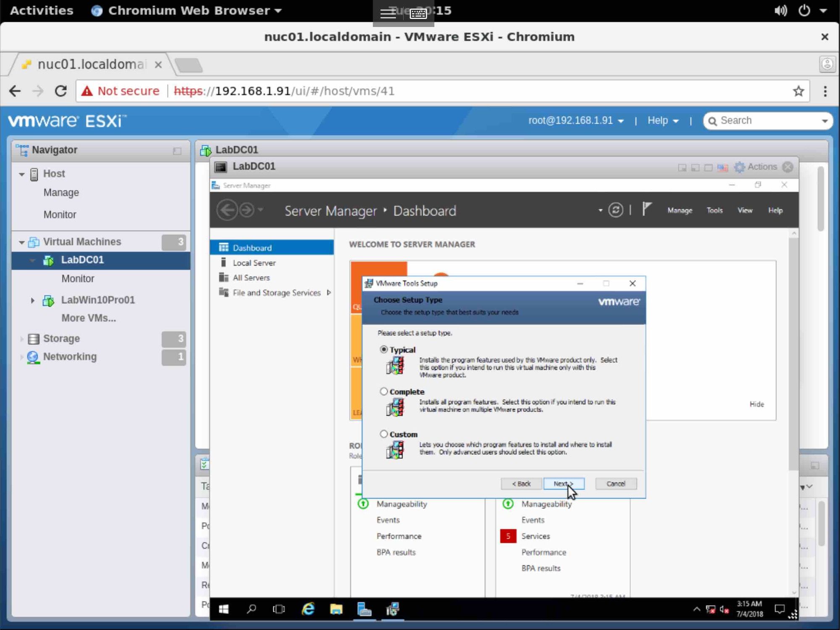Open the Windows Action Center icon
Screen dimensions: 840x630
point(780,609)
